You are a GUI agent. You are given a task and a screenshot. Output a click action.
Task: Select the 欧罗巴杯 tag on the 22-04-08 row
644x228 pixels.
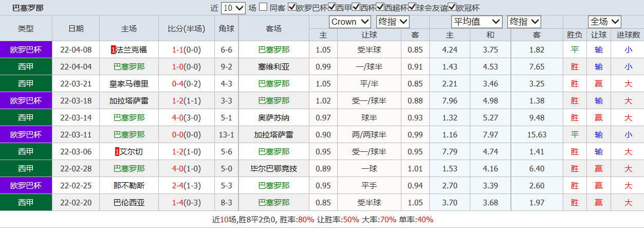[26, 50]
